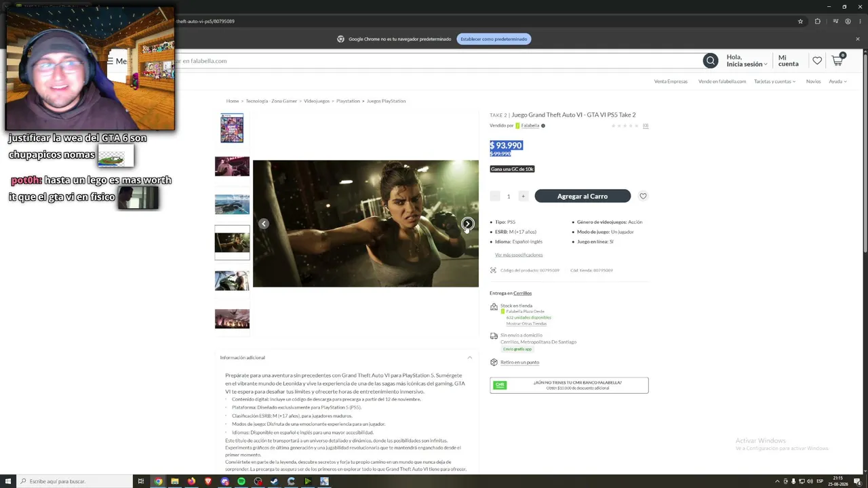The height and width of the screenshot is (488, 868).
Task: Show hidden system tray icons chevron
Action: click(x=776, y=481)
